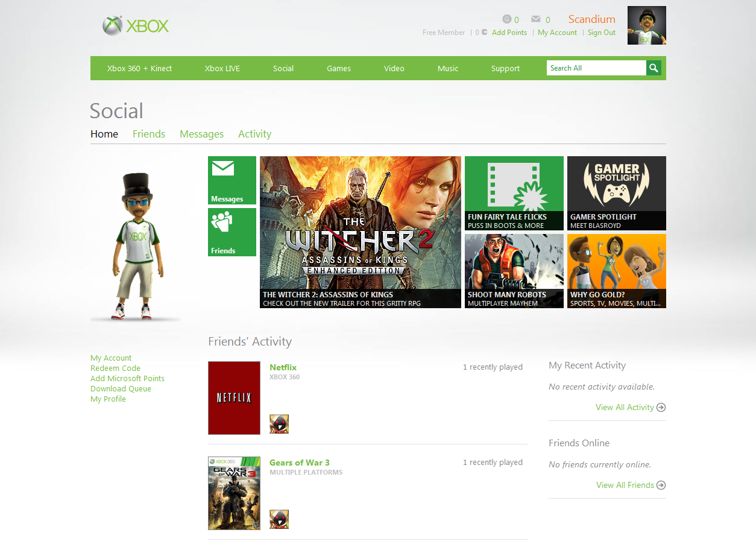Open the Xbox LIVE menu
The width and height of the screenshot is (756, 550).
(222, 68)
